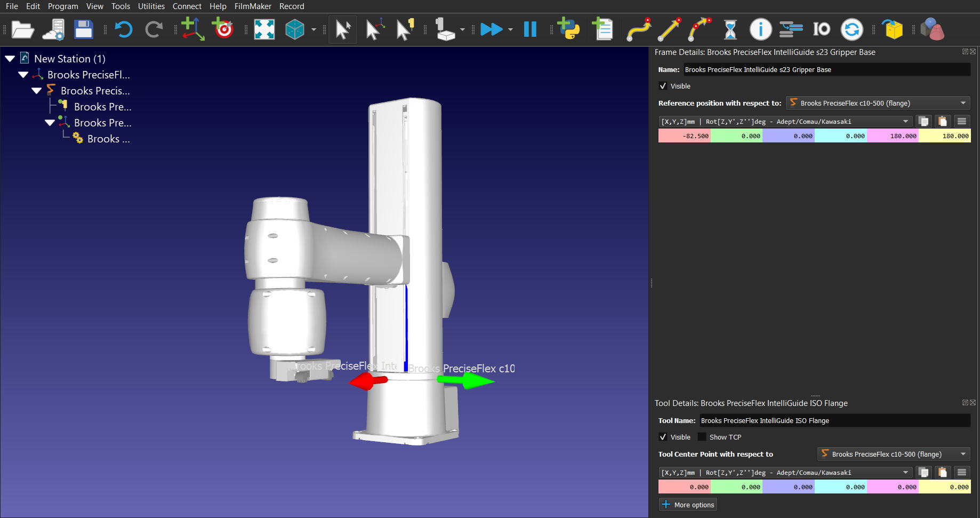Click the Show Message instruction info icon

coord(761,29)
